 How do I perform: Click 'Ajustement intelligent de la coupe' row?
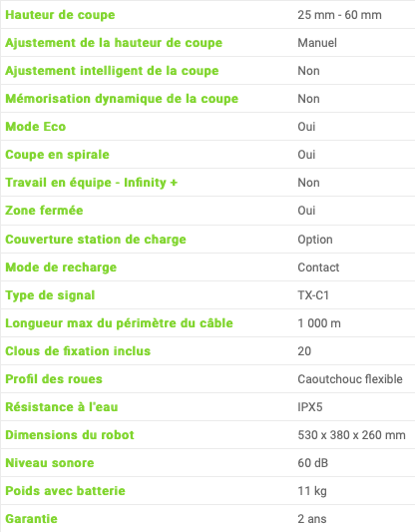(x=207, y=71)
